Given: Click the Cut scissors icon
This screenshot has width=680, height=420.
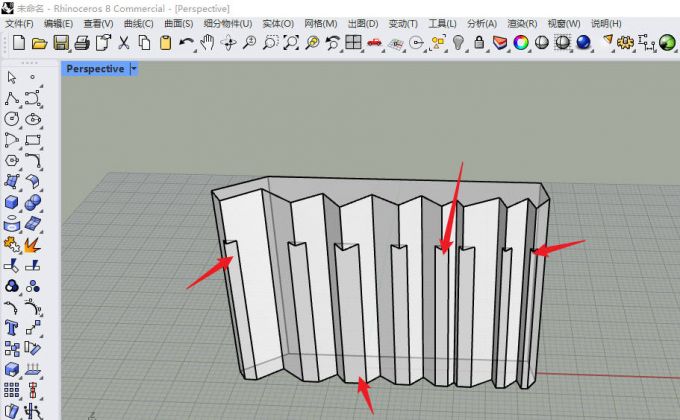Looking at the screenshot, I should (124, 43).
